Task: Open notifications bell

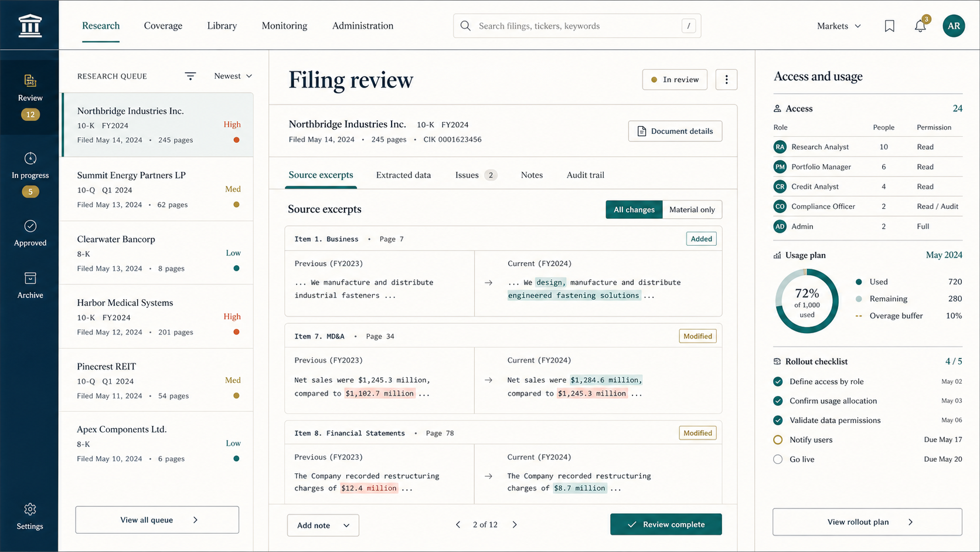Action: (920, 26)
